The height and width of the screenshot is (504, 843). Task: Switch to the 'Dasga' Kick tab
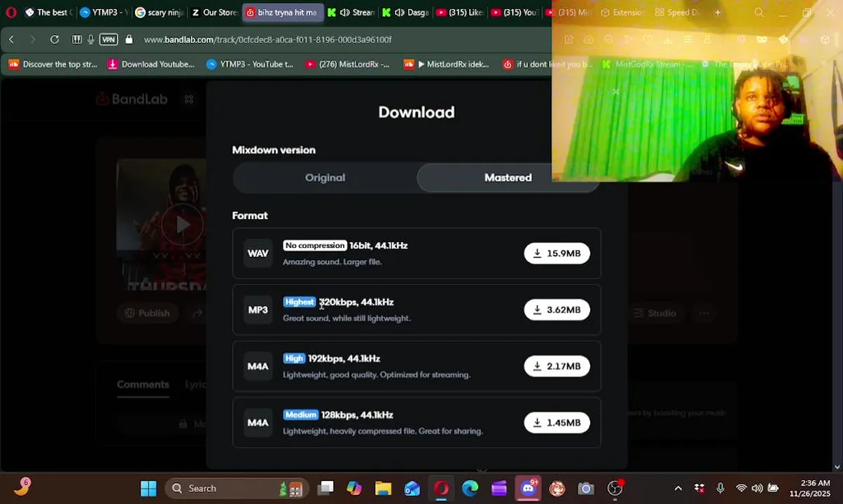406,13
